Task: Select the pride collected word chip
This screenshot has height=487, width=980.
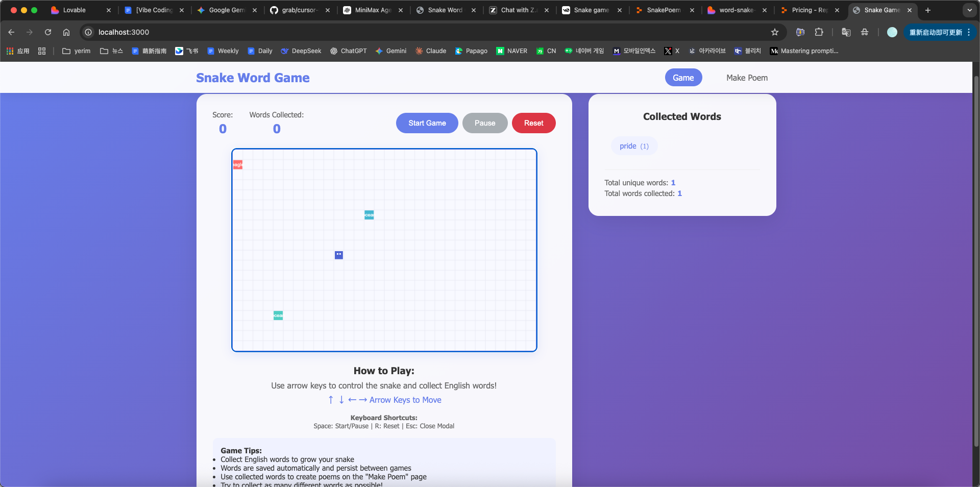Action: pyautogui.click(x=634, y=146)
